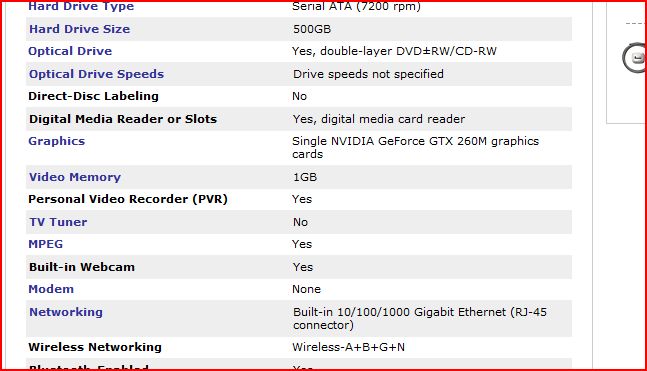This screenshot has height=371, width=647.
Task: Select the Digital Media Reader or Slots label
Action: [123, 119]
